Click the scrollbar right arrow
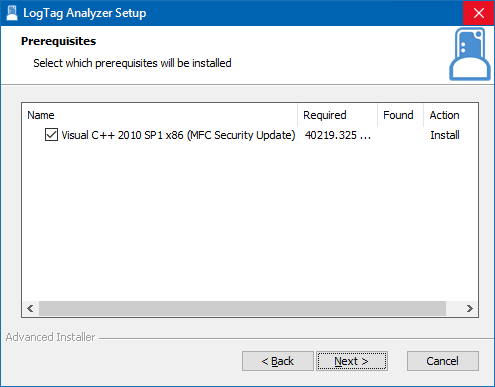The width and height of the screenshot is (495, 387). click(470, 308)
